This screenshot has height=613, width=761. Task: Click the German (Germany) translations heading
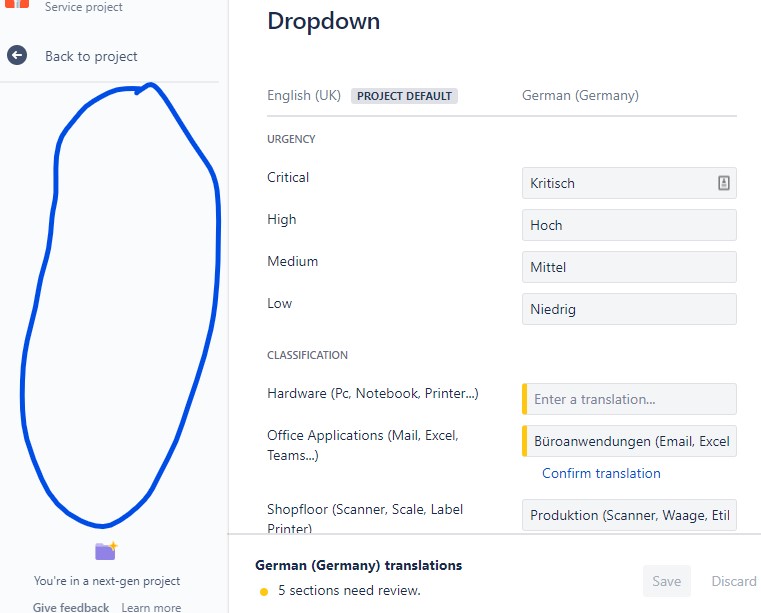coord(359,565)
